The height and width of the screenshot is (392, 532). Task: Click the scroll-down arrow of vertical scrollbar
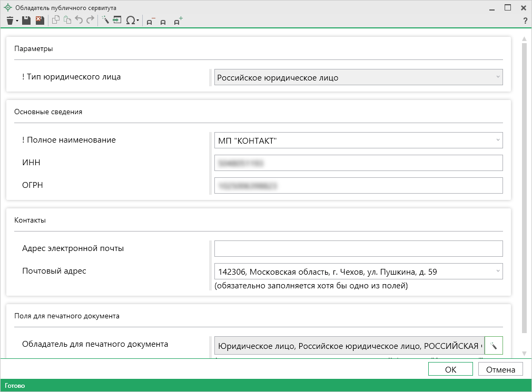pyautogui.click(x=524, y=353)
